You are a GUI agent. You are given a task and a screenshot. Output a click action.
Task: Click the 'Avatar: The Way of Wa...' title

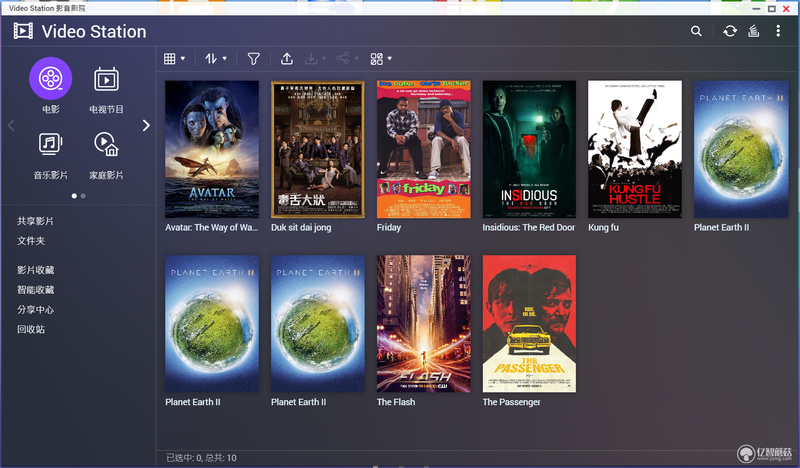(x=211, y=228)
